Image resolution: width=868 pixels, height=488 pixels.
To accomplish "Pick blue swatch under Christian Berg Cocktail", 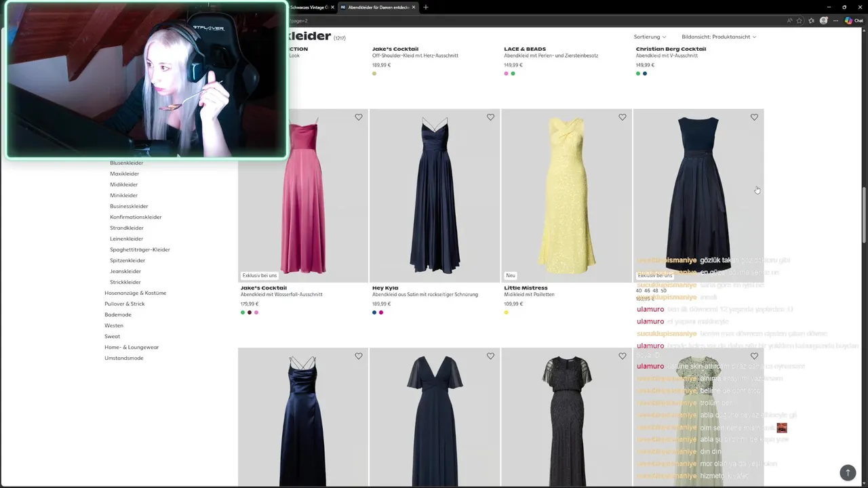I will [645, 73].
